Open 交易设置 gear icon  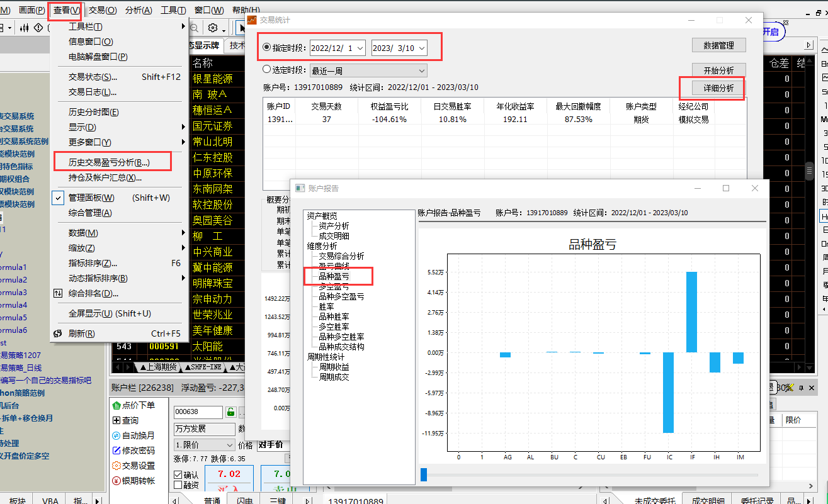116,466
